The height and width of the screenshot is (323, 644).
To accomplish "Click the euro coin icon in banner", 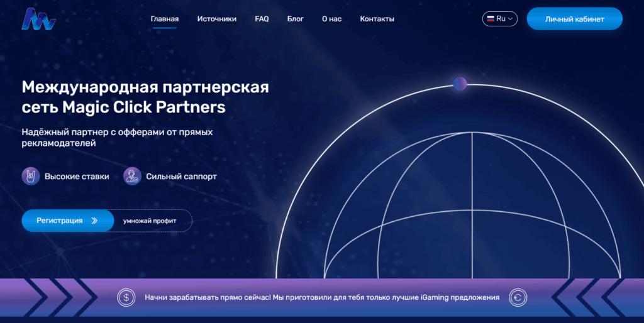I will [x=518, y=298].
